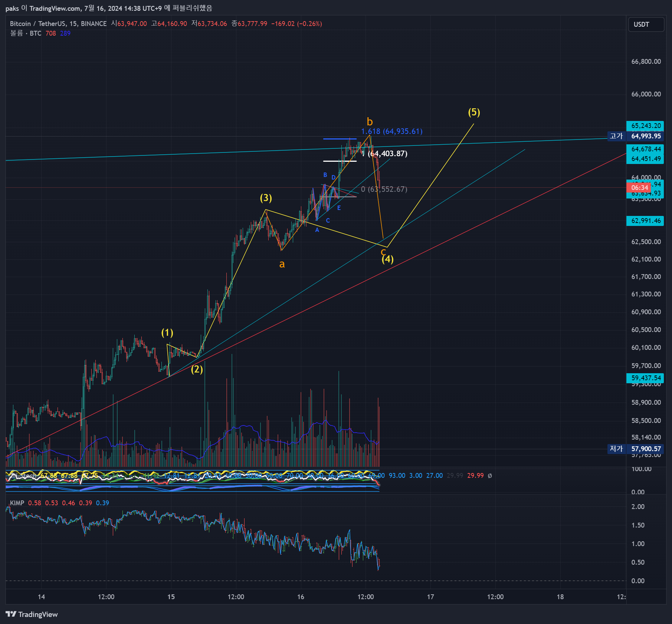Click the paks TradingView.com published header text

pyautogui.click(x=109, y=8)
